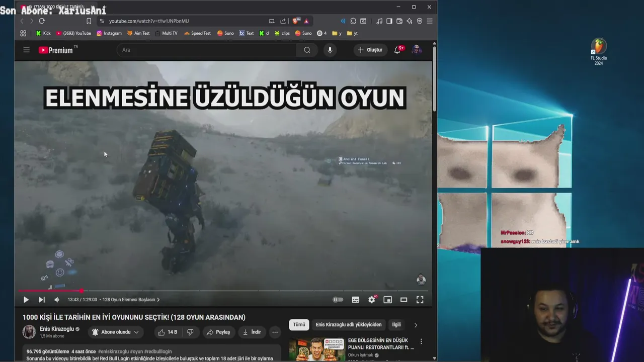Click the youtube.com address bar
Viewport: 644px width, 362px height.
click(186, 21)
